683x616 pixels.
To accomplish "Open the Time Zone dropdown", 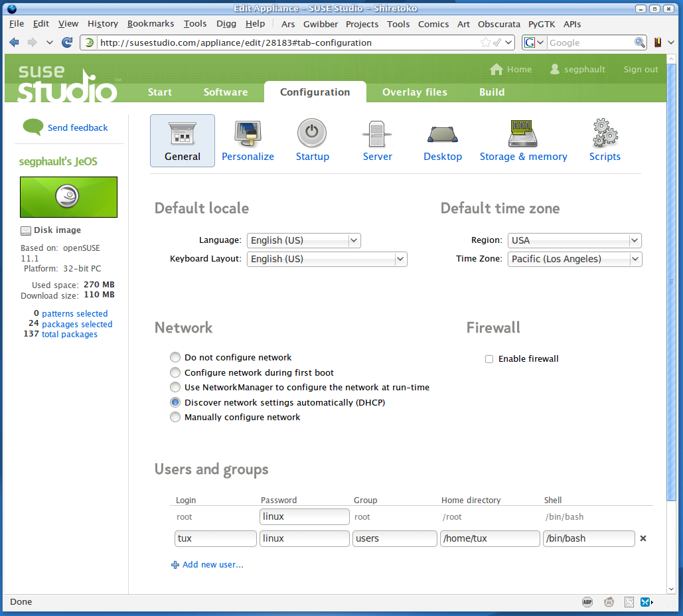I will pyautogui.click(x=575, y=259).
